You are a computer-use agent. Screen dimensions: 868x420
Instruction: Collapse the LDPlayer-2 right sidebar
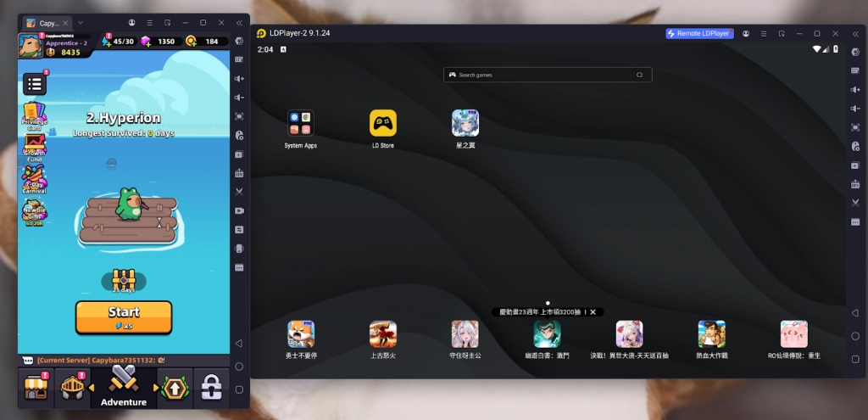[854, 34]
